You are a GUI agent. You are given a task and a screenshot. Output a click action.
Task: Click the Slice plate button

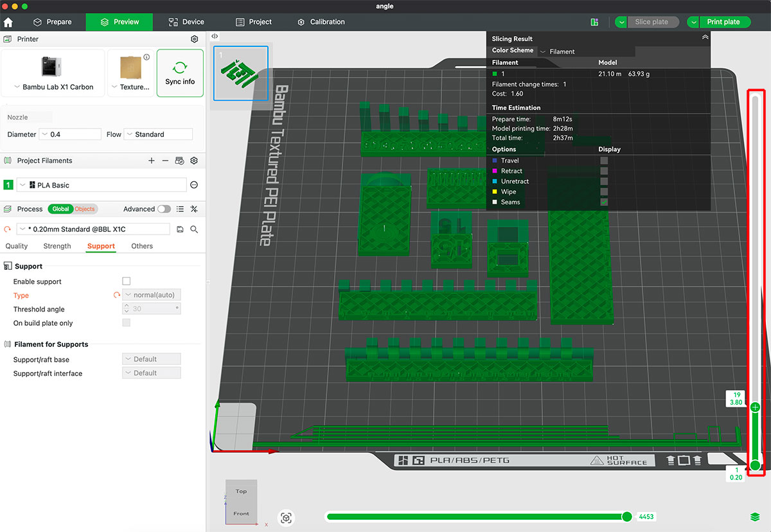tap(651, 22)
